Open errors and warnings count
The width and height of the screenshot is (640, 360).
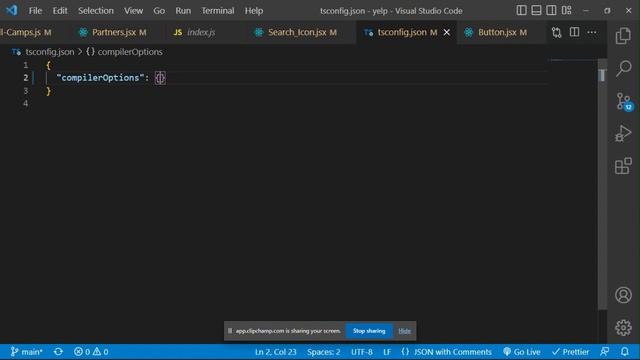(x=91, y=351)
